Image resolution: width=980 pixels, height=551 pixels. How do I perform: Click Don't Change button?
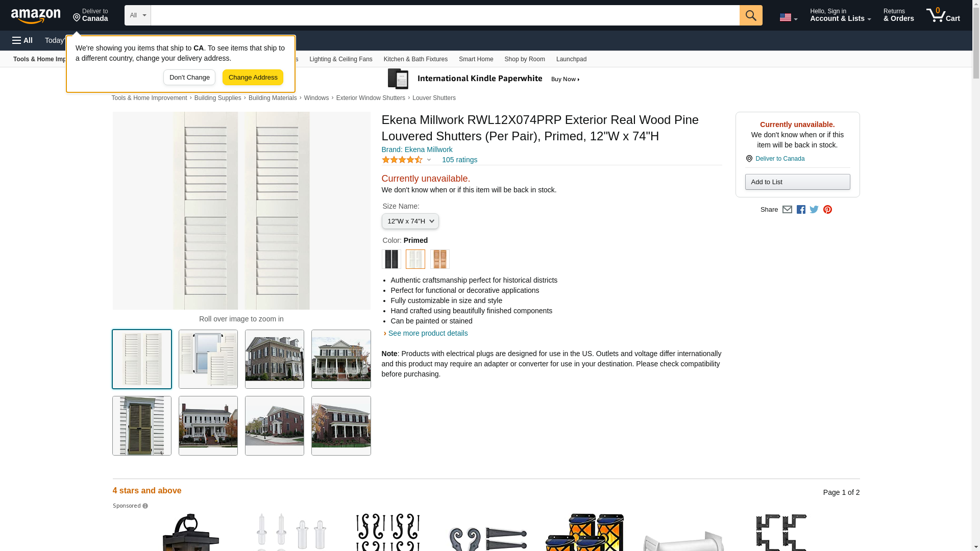point(189,78)
